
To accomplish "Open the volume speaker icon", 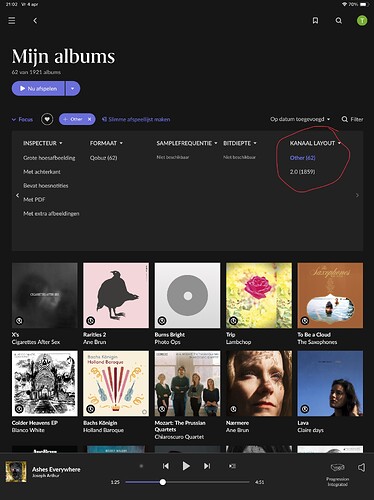I will pos(362,467).
